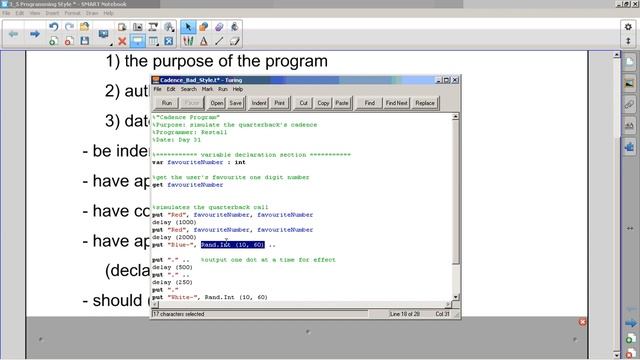640x360 pixels.
Task: Choose the Select arrow tool
Action: click(x=188, y=27)
